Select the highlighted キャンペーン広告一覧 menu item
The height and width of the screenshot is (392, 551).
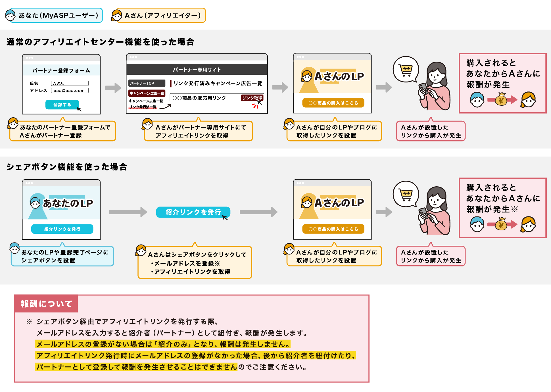pos(147,93)
